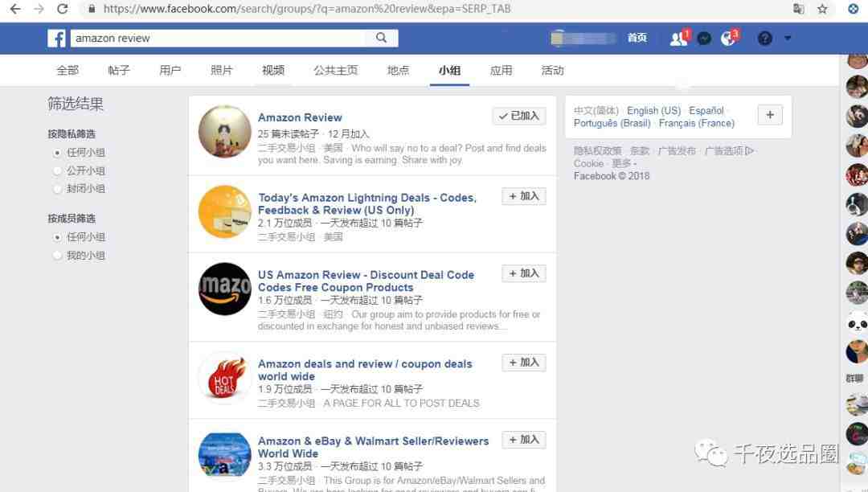Screen dimensions: 868x492
Task: Click the translate page icon in address bar
Action: click(798, 9)
